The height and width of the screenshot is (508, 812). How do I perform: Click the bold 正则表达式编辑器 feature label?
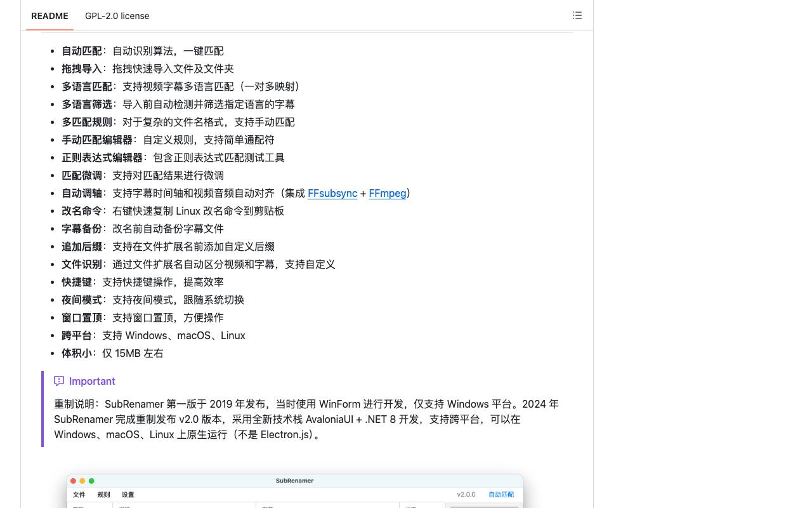tap(102, 157)
